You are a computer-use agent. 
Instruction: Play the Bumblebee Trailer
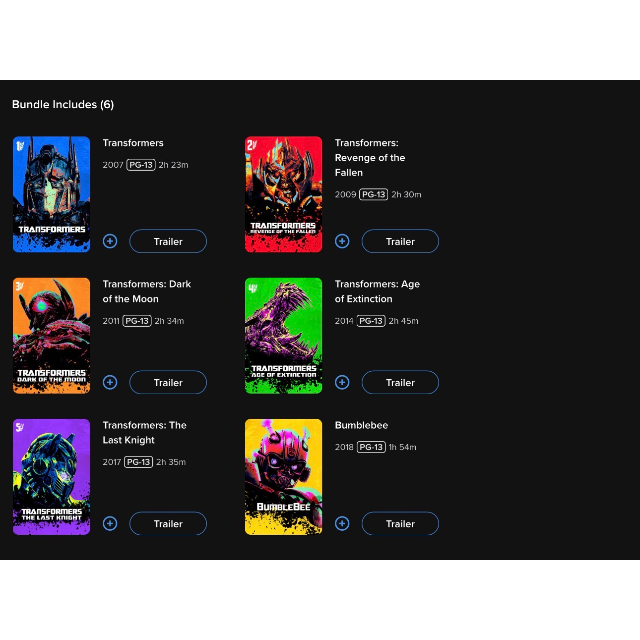[400, 524]
